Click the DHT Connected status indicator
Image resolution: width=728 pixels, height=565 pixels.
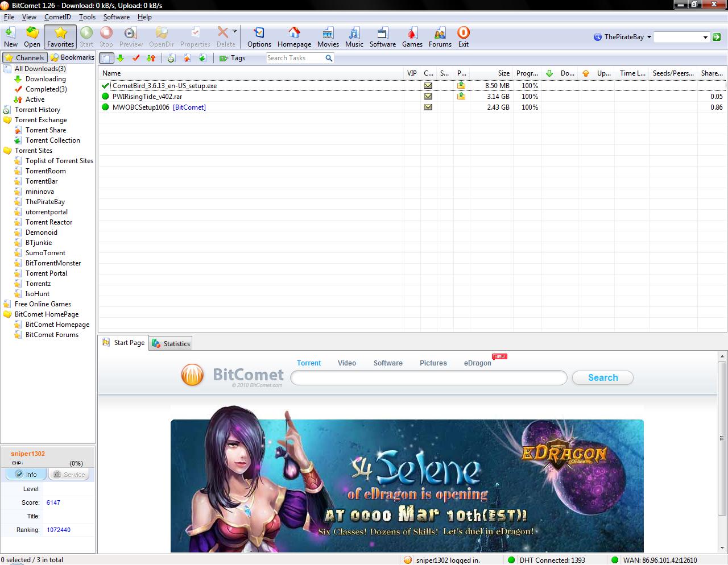click(547, 560)
